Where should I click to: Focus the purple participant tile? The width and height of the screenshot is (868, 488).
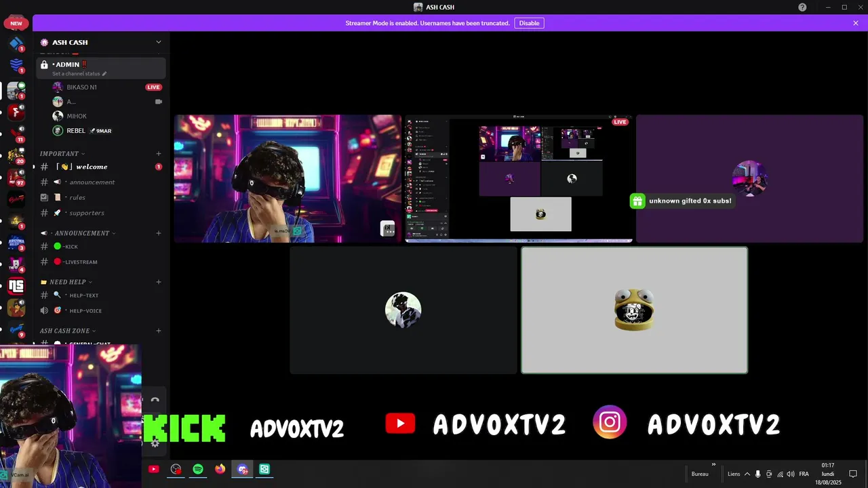(749, 178)
